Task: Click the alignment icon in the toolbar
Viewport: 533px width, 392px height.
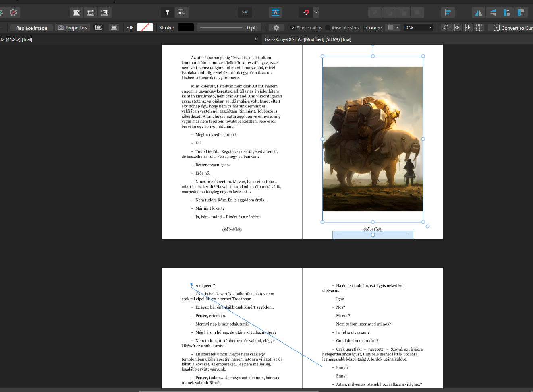Action: 448,12
